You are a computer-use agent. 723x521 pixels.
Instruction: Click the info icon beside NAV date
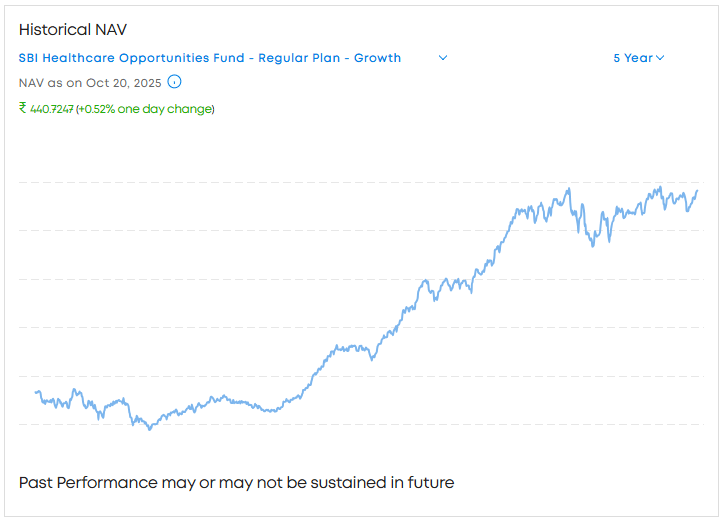point(174,82)
